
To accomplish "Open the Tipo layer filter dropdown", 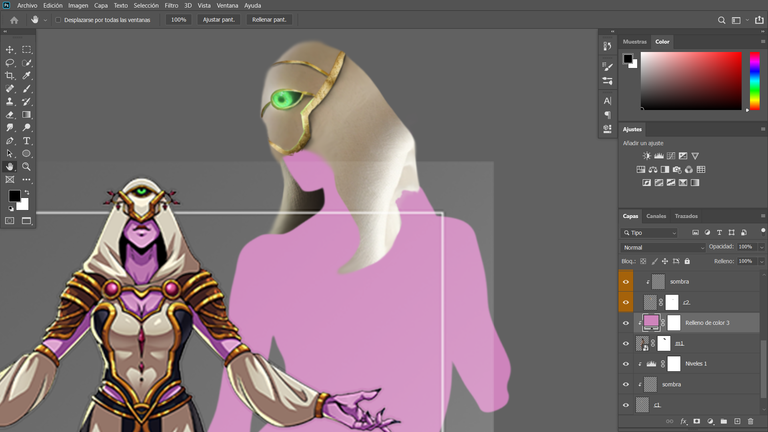I will tap(649, 233).
